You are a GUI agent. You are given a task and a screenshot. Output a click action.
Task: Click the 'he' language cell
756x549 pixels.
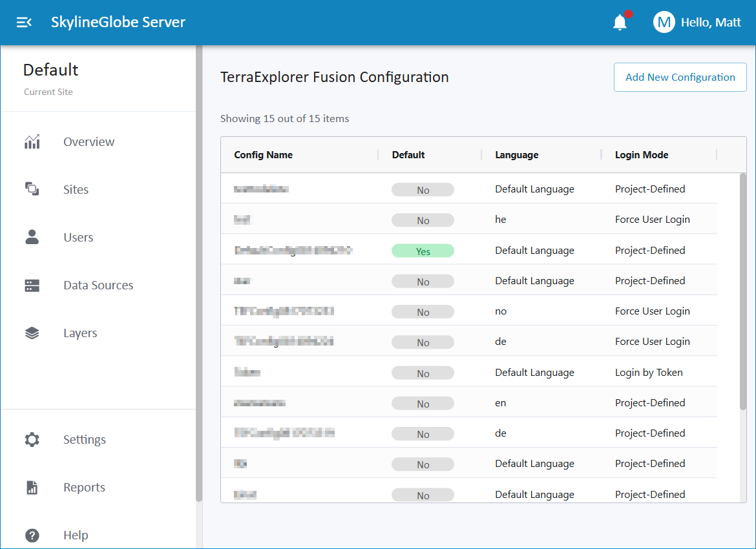click(501, 220)
